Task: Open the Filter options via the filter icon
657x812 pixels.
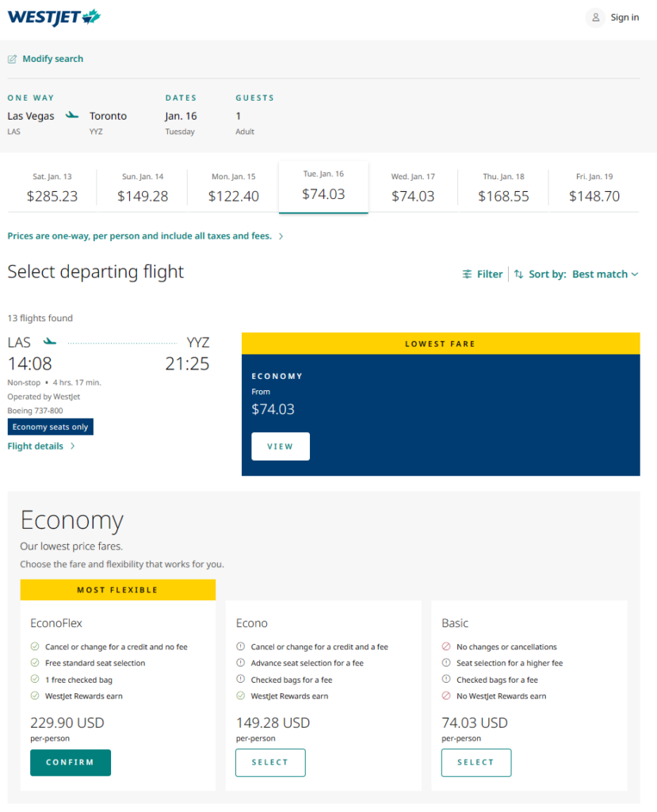Action: pyautogui.click(x=467, y=274)
